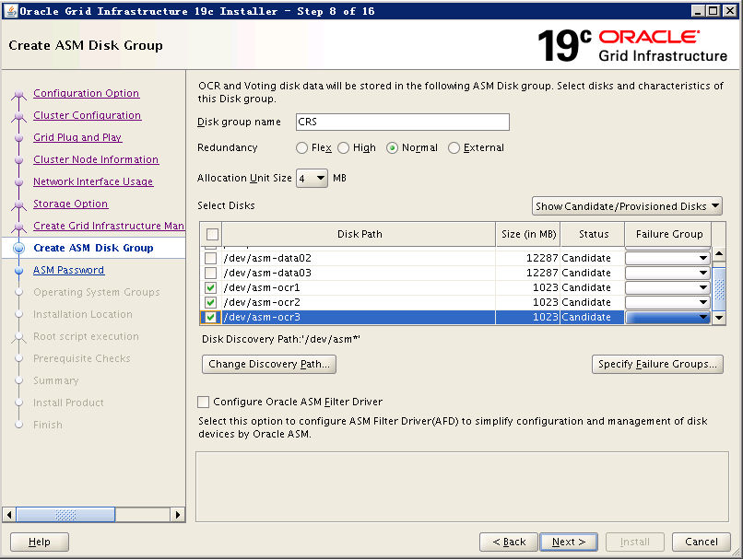
Task: Click the current-step marker beside Create ASM Disk Group
Action: 19,248
